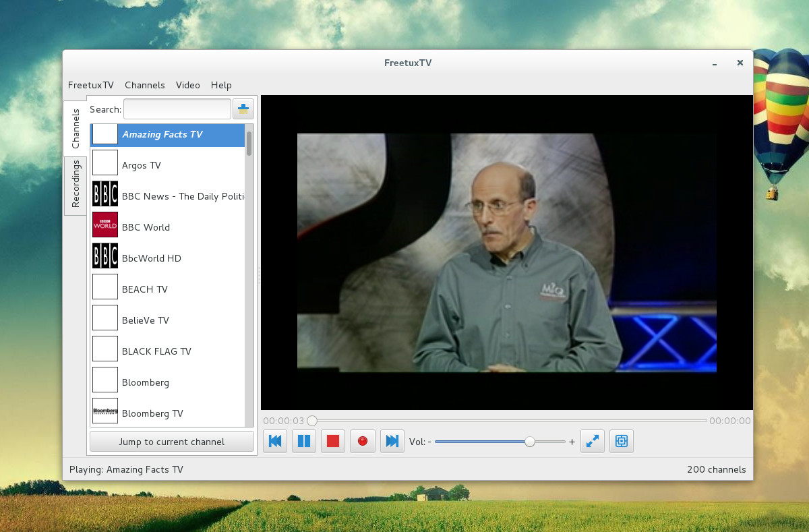Select Amazing Facts TV channel
The width and height of the screenshot is (809, 532).
coord(168,134)
